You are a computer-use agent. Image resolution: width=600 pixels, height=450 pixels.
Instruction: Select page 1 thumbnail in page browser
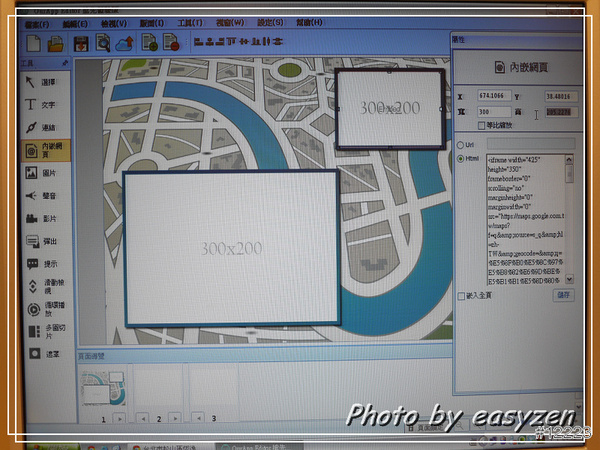point(102,387)
